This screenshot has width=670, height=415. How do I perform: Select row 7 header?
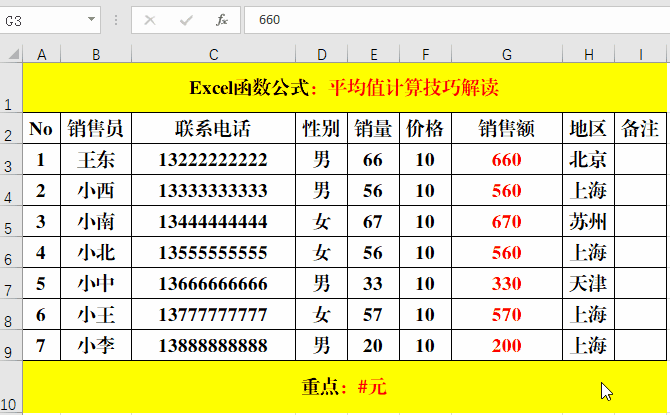11,283
